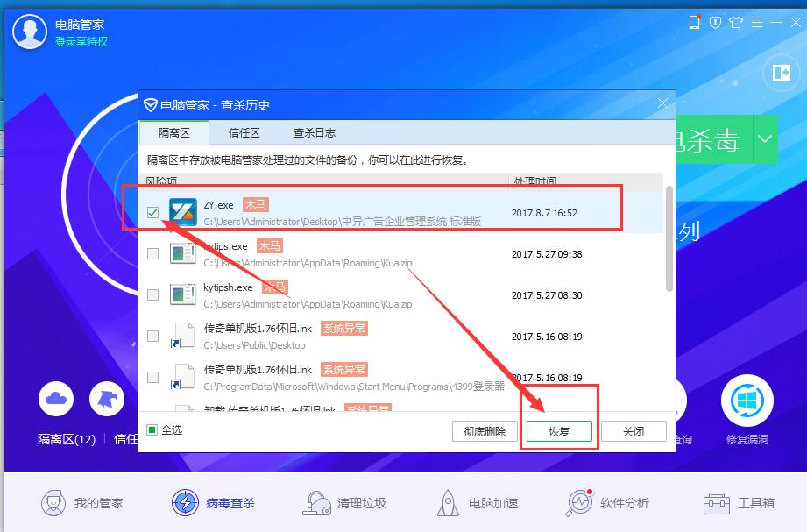
Task: Open 隔离区(12) link on main window
Action: (x=67, y=439)
